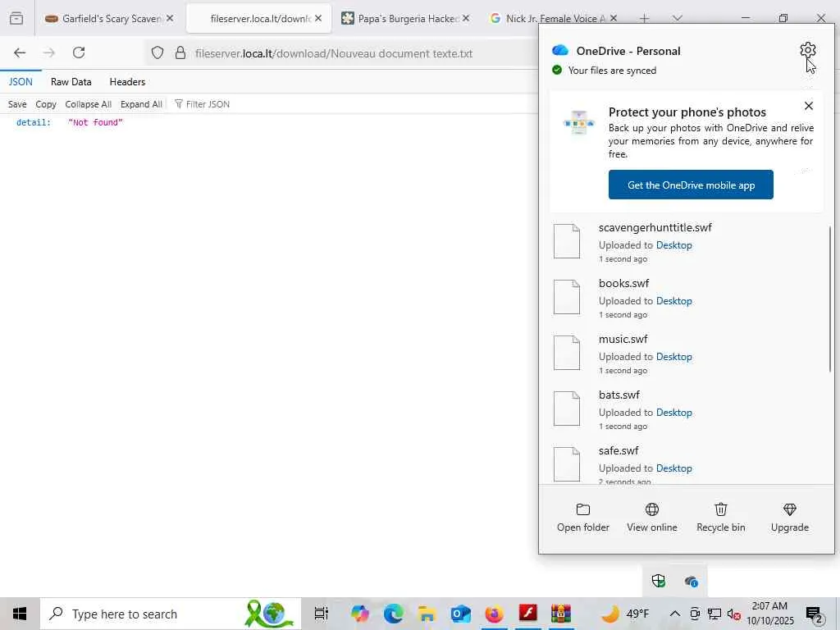The height and width of the screenshot is (630, 840).
Task: Switch to the JSON tab
Action: (x=21, y=81)
